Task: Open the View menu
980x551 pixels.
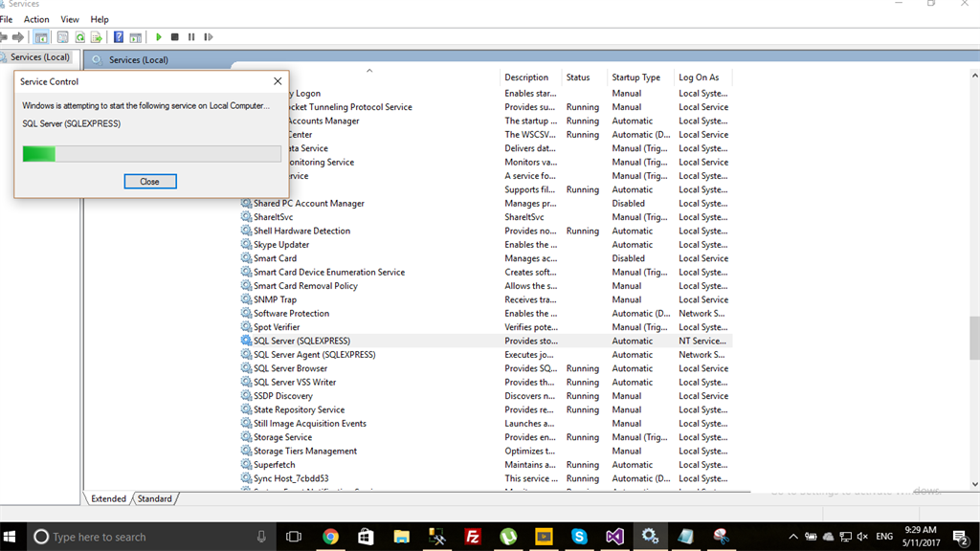Action: click(69, 19)
